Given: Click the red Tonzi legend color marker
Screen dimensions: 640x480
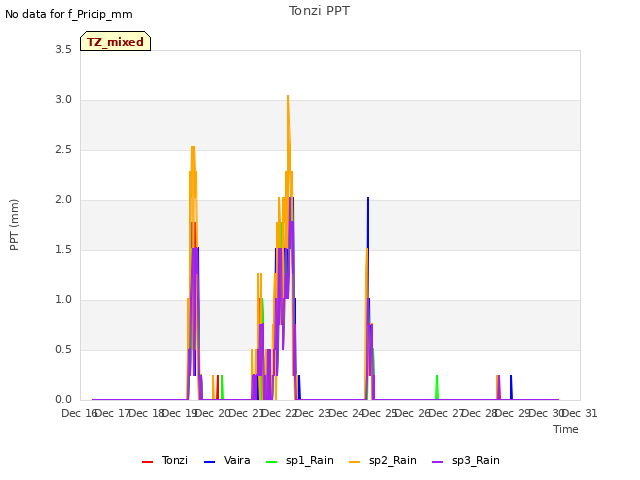Looking at the screenshot, I should [x=147, y=462].
